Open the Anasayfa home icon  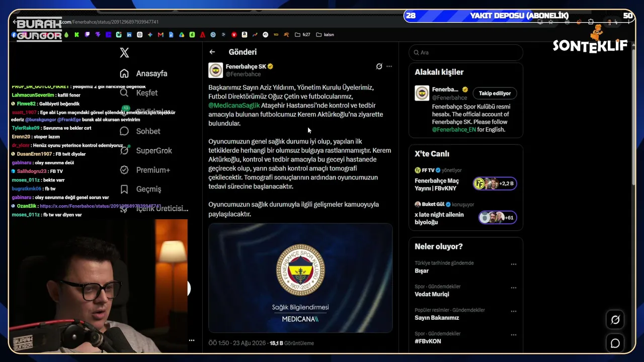coord(124,73)
